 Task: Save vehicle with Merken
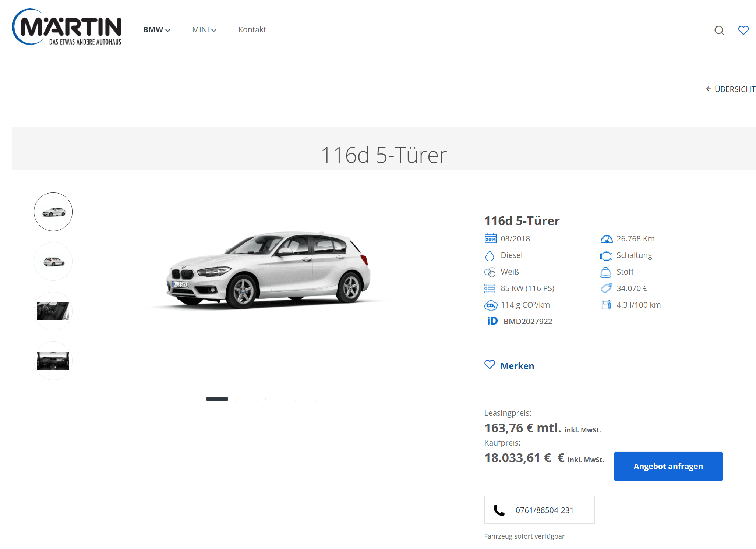click(509, 365)
